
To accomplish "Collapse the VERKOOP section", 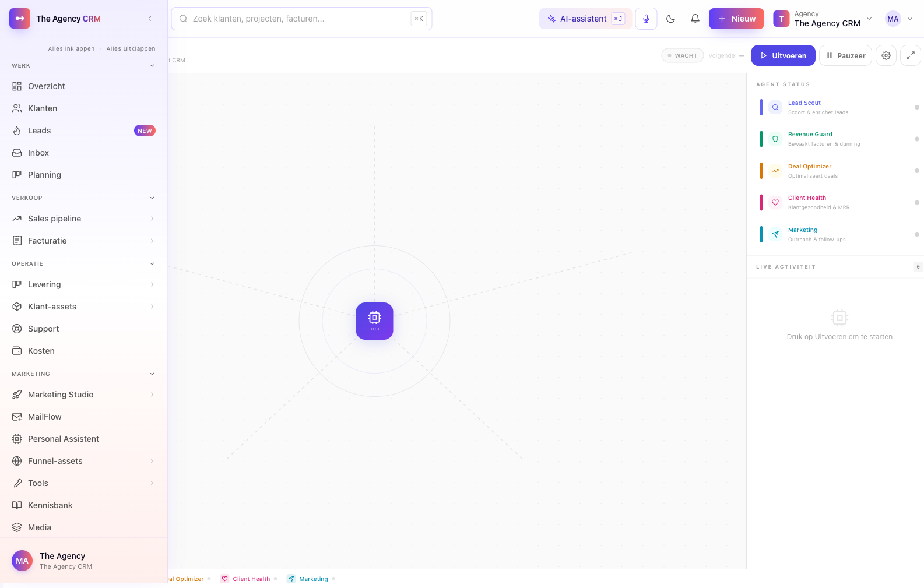I will click(152, 198).
